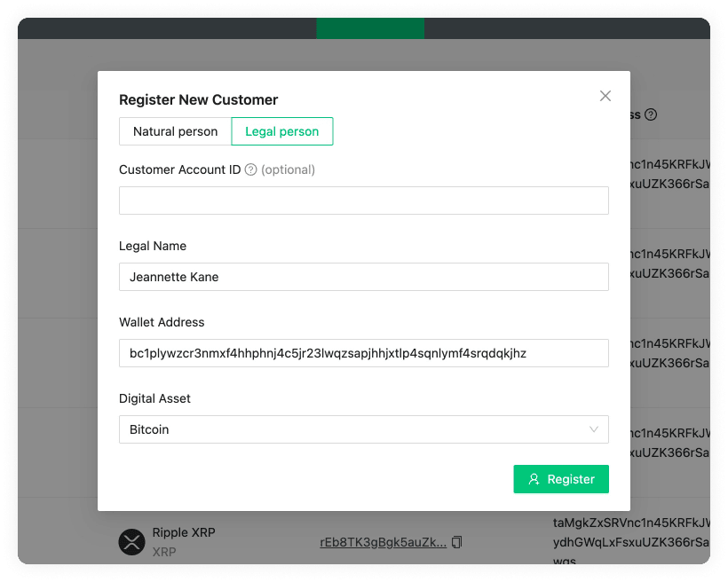
Task: Copy the Ripple XRP wallet address using copy icon
Action: click(x=456, y=539)
